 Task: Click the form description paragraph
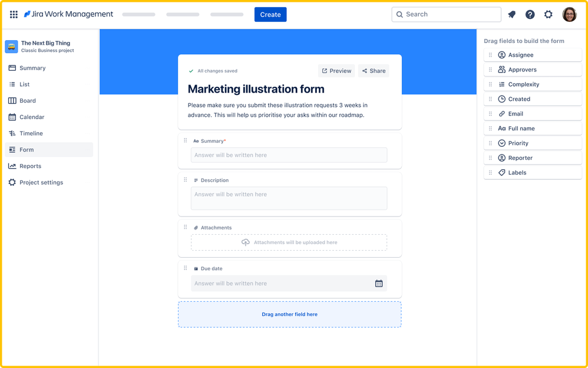278,110
